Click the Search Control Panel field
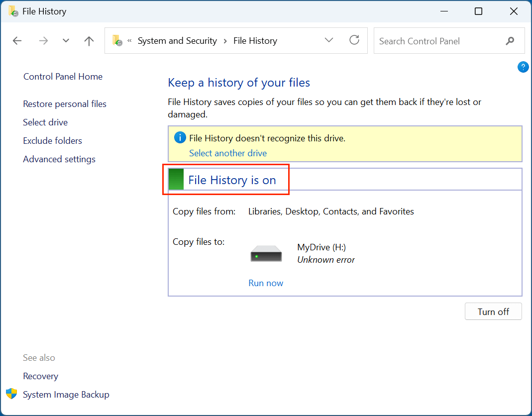This screenshot has width=532, height=416. pyautogui.click(x=438, y=41)
